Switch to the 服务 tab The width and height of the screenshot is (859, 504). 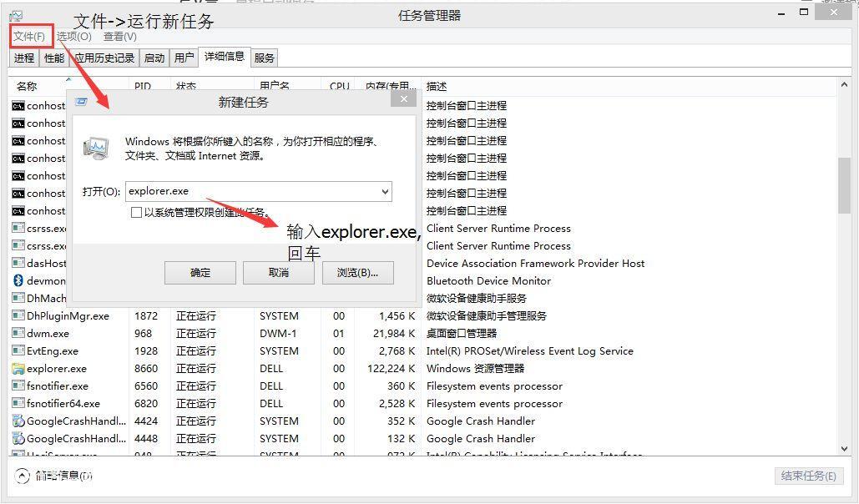(264, 58)
